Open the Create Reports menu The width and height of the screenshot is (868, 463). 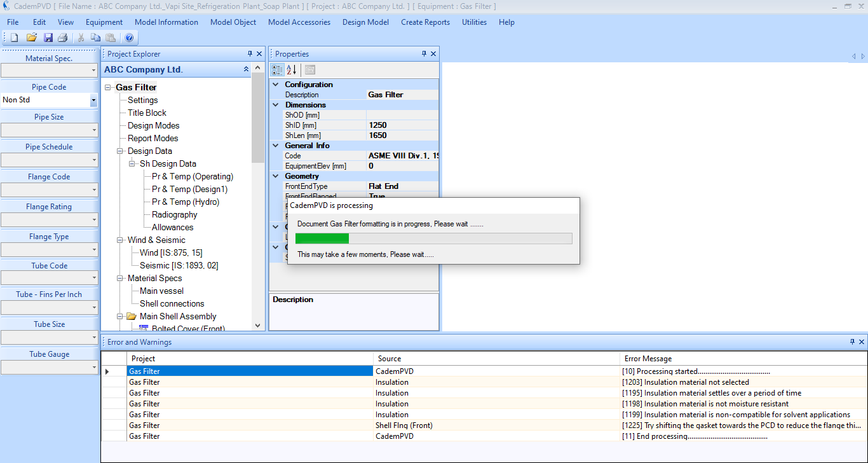(x=425, y=22)
